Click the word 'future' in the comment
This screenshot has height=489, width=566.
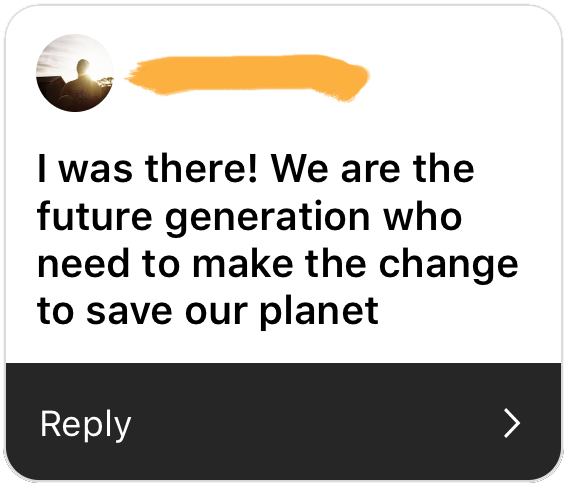pyautogui.click(x=95, y=216)
